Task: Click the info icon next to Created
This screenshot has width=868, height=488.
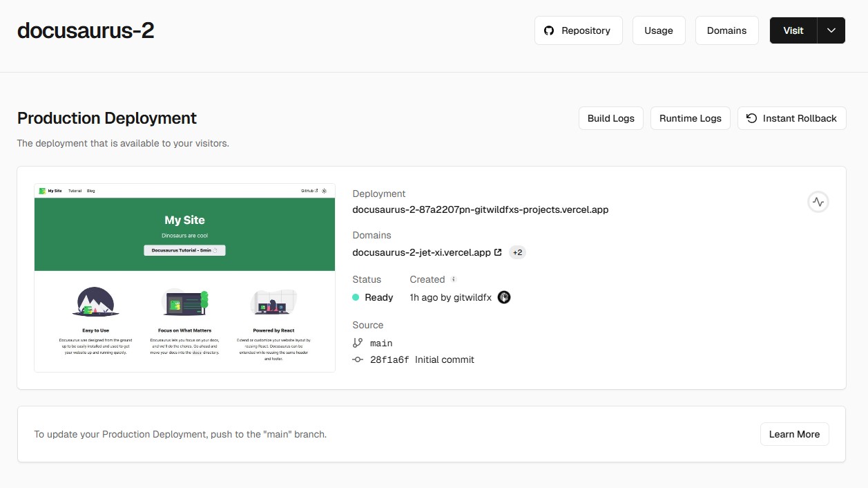Action: 454,280
